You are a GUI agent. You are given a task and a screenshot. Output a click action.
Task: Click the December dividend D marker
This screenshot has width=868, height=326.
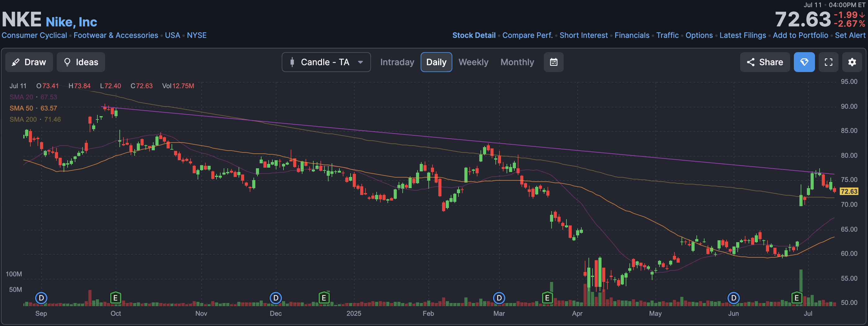(x=275, y=298)
